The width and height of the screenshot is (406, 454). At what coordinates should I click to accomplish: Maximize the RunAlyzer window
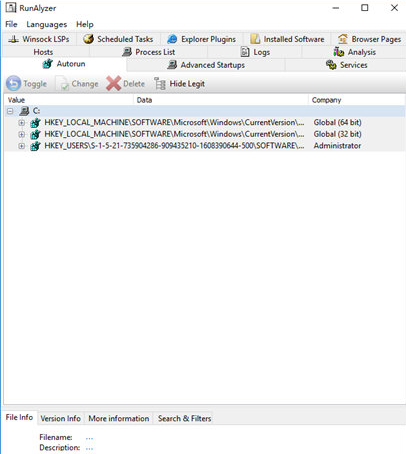click(x=365, y=8)
